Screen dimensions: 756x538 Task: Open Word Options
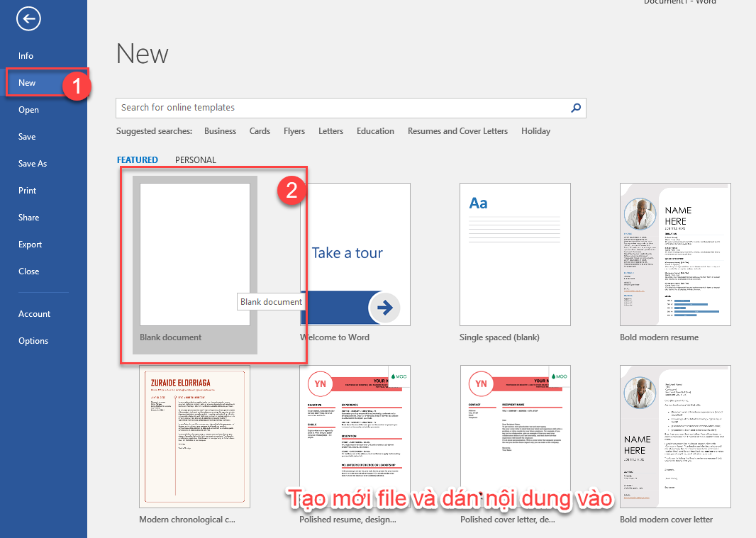point(33,342)
